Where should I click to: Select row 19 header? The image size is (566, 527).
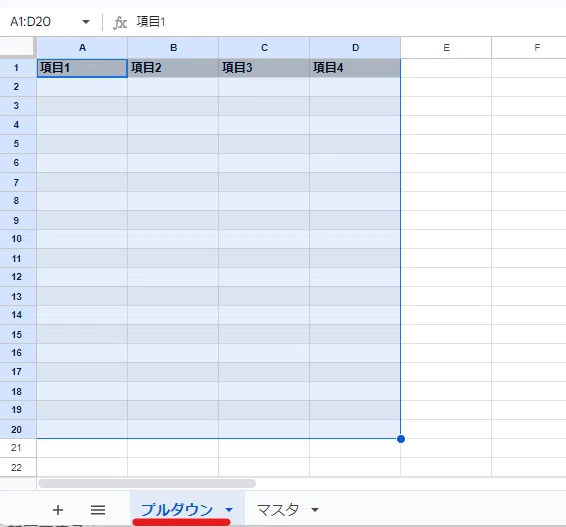tap(18, 410)
